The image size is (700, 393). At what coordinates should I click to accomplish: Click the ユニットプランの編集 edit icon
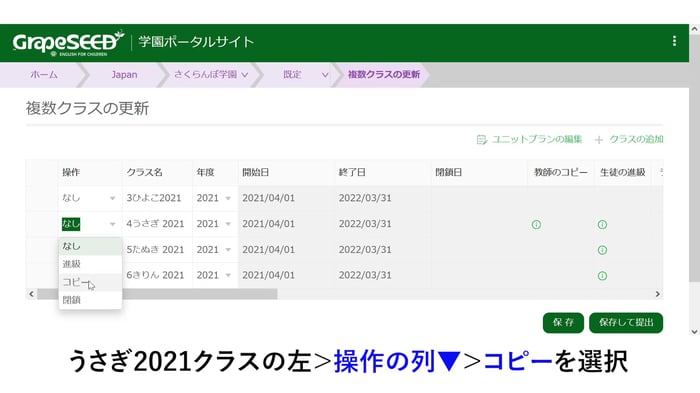[481, 140]
